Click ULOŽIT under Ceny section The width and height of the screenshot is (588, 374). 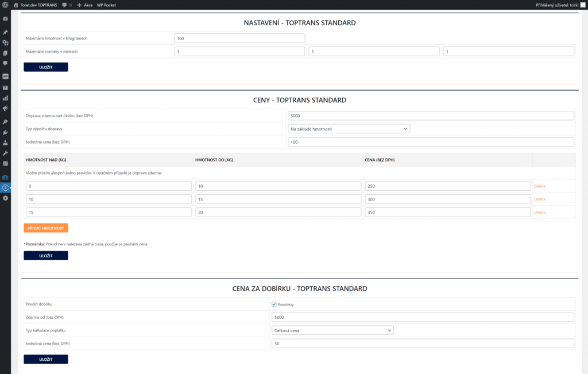point(46,256)
